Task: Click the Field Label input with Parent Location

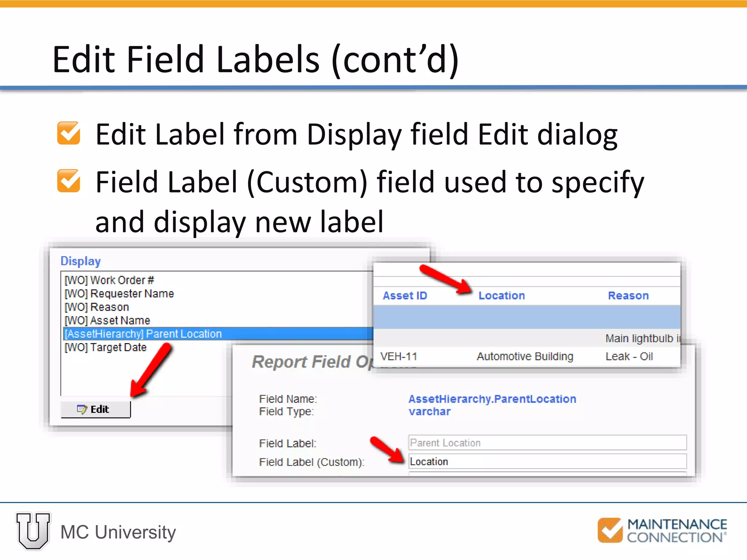Action: 547,443
